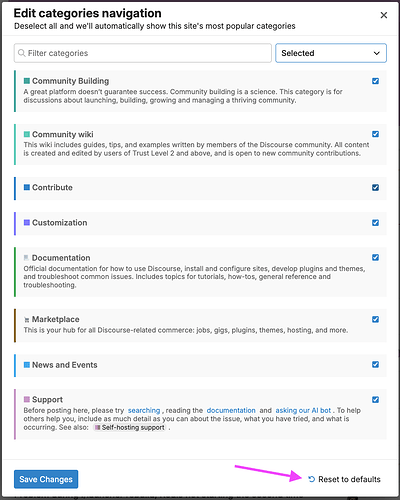Click Reset to defaults

[x=344, y=479]
